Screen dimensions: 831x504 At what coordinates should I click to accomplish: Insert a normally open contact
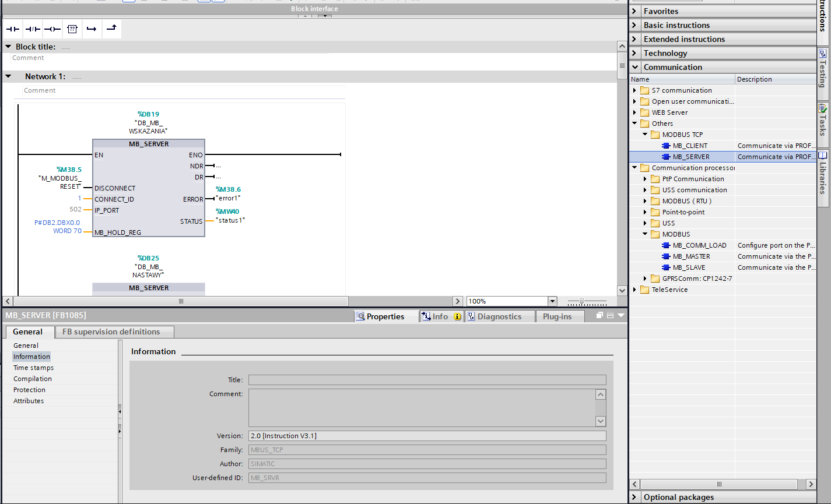[x=12, y=29]
